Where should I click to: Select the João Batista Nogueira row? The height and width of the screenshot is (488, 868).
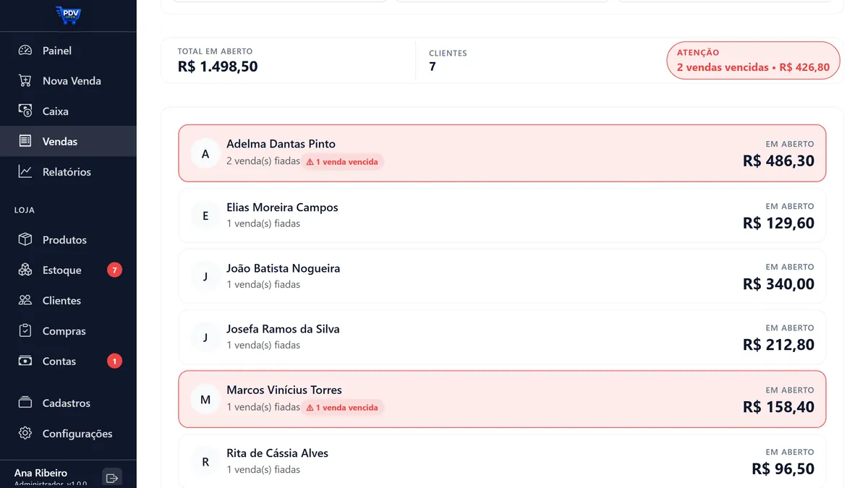coord(502,277)
